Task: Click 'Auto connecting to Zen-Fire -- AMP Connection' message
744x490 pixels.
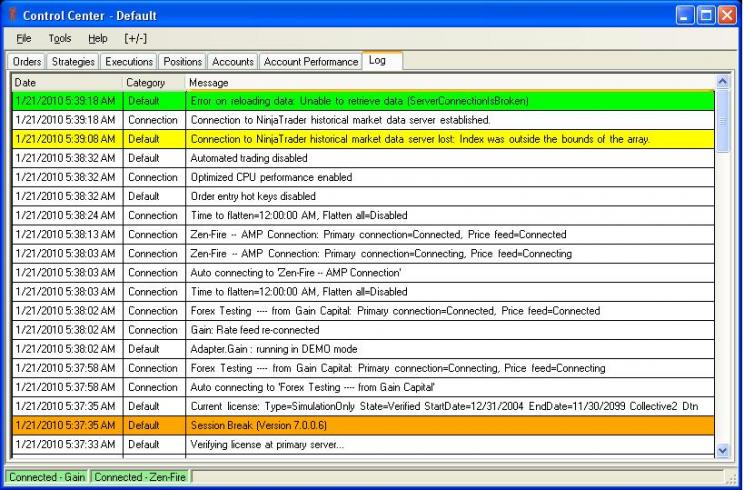Action: click(x=296, y=273)
